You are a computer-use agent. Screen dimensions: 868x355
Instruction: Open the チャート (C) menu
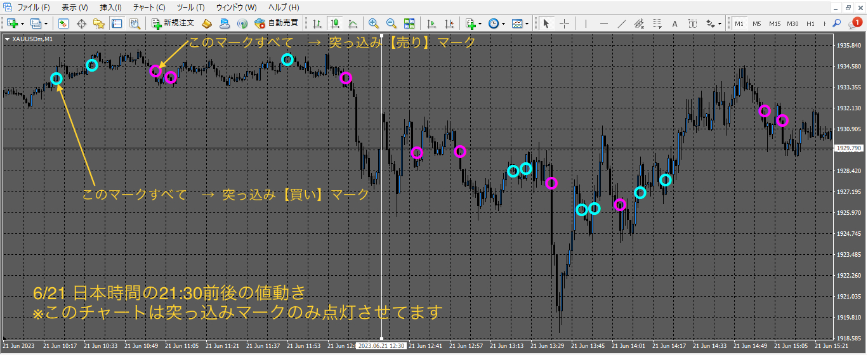(x=149, y=8)
